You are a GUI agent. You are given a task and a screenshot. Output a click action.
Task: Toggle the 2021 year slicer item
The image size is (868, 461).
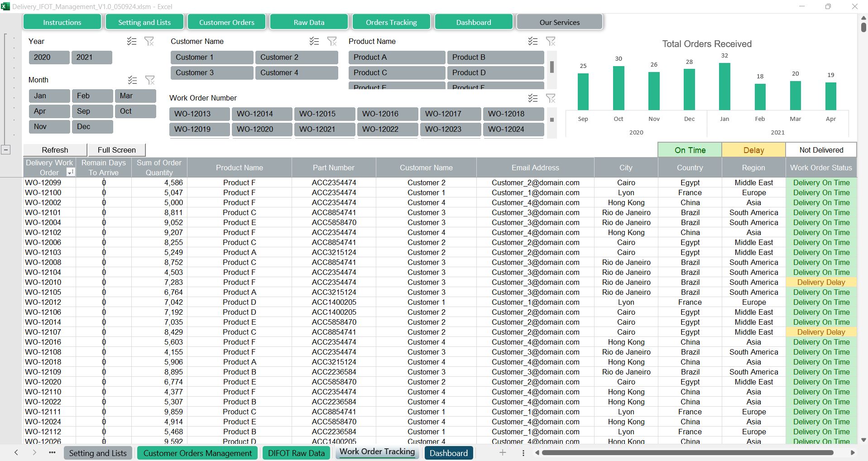pyautogui.click(x=91, y=58)
